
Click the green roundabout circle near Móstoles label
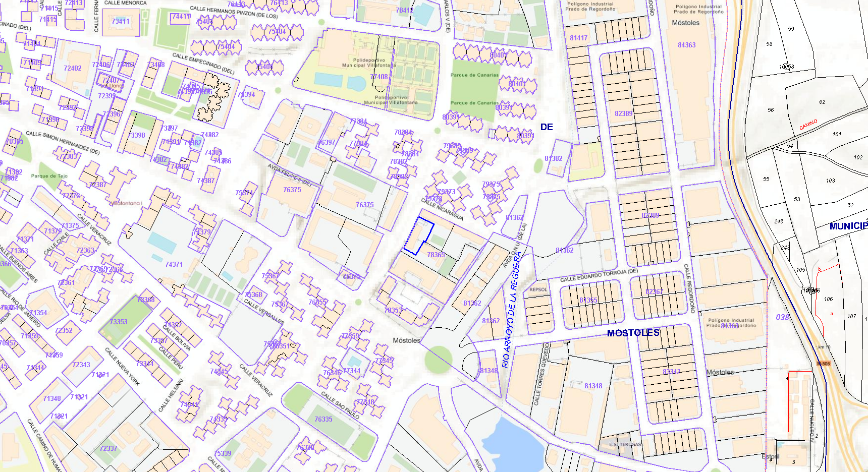tap(438, 360)
